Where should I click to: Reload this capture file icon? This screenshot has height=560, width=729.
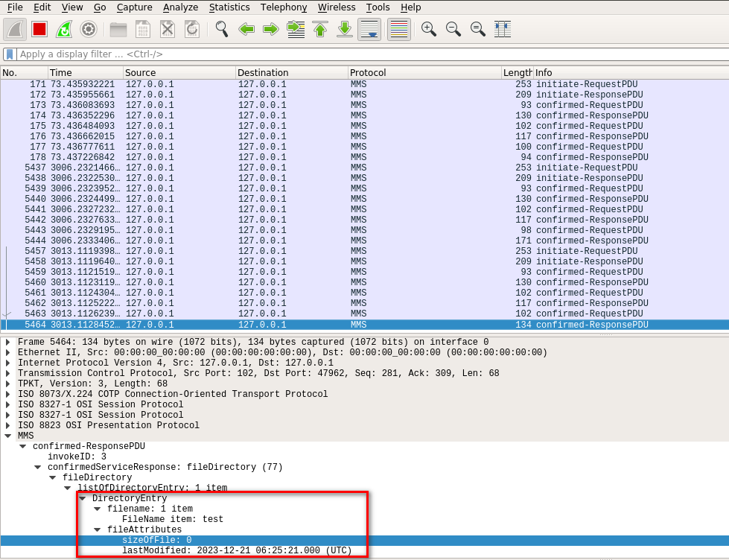pyautogui.click(x=192, y=29)
